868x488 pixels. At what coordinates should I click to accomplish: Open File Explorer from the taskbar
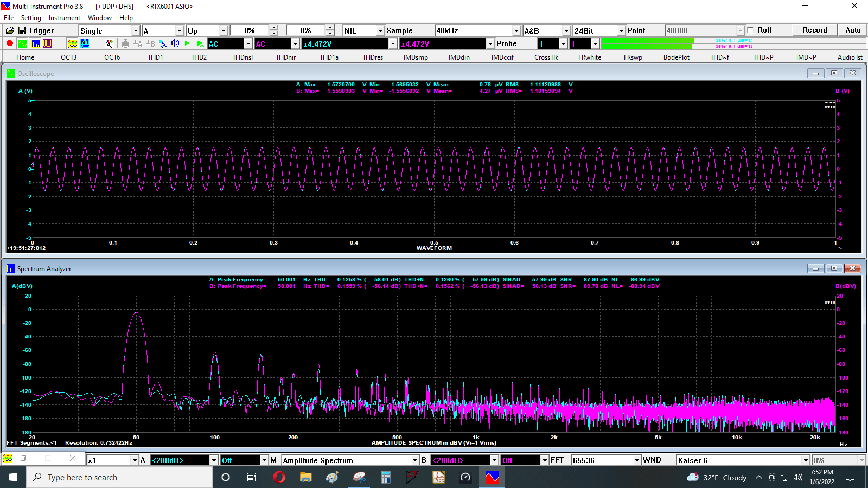pos(306,477)
